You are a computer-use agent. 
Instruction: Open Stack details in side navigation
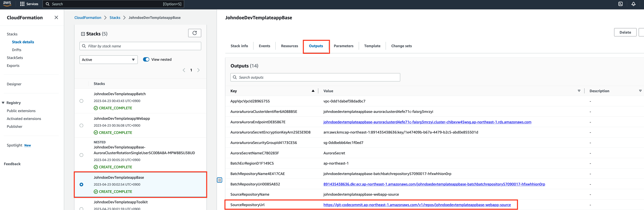23,42
